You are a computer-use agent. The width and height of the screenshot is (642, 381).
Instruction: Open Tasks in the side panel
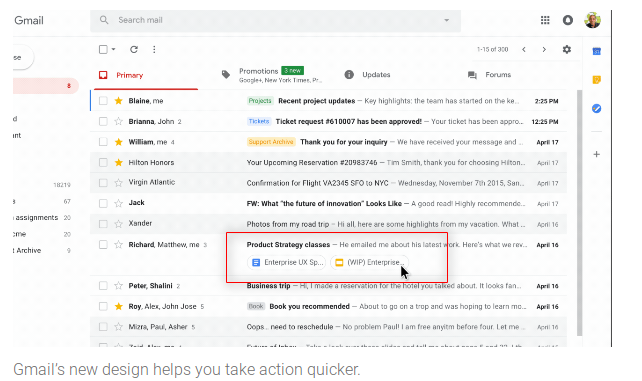pos(597,108)
